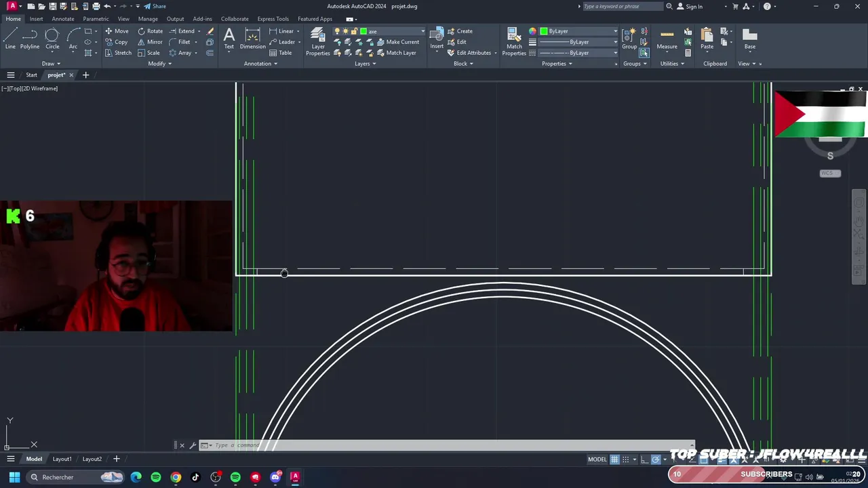Activate the Fillet command

pyautogui.click(x=180, y=42)
